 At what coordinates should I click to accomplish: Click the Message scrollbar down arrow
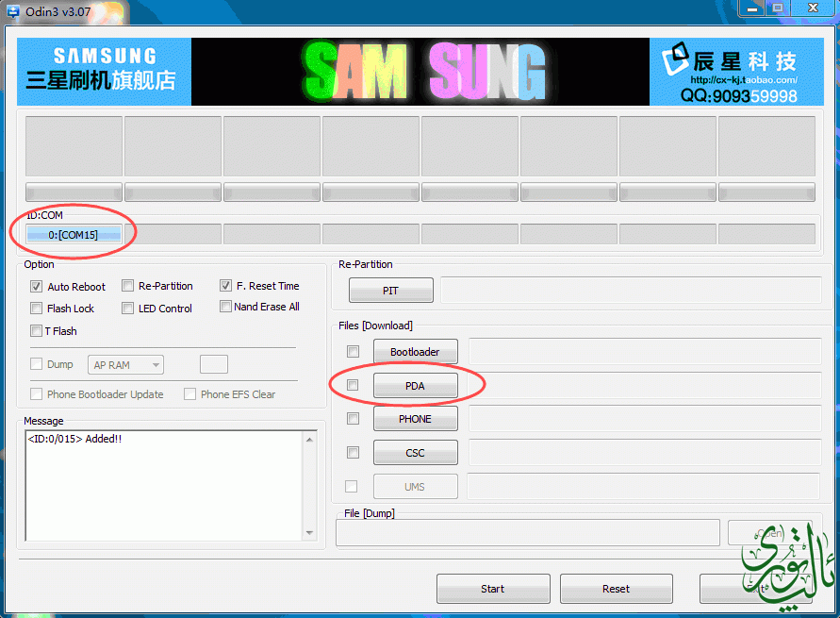tap(309, 533)
